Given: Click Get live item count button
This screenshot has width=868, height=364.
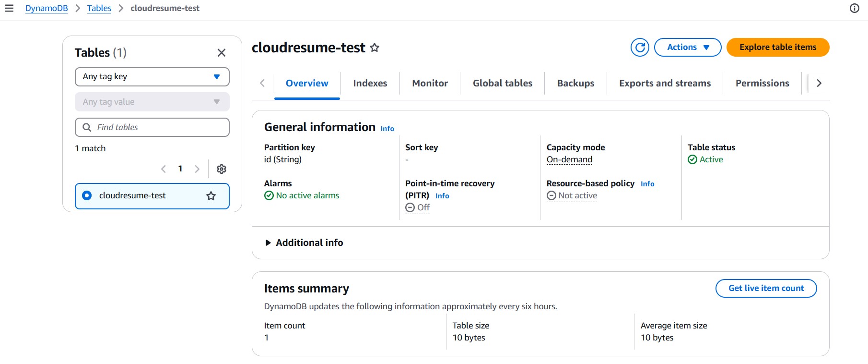Looking at the screenshot, I should (x=766, y=289).
